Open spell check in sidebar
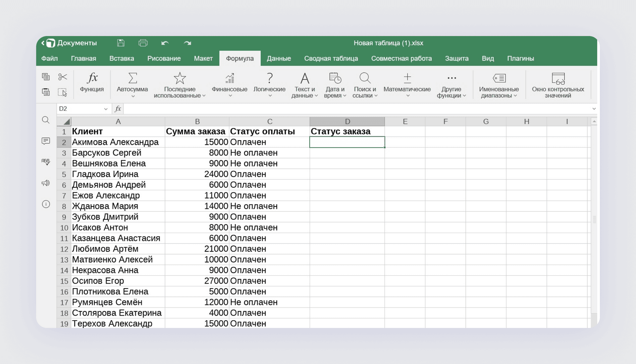Image resolution: width=636 pixels, height=364 pixels. (46, 162)
